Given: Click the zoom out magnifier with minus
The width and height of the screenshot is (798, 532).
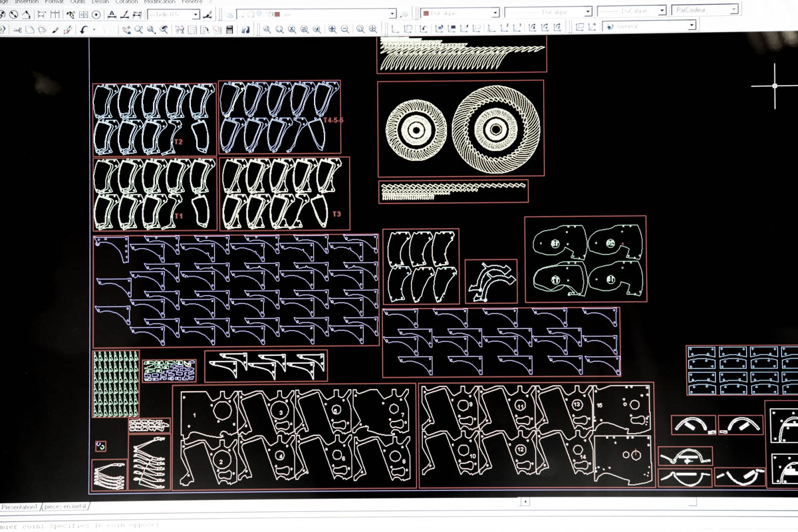Looking at the screenshot, I should point(345,29).
